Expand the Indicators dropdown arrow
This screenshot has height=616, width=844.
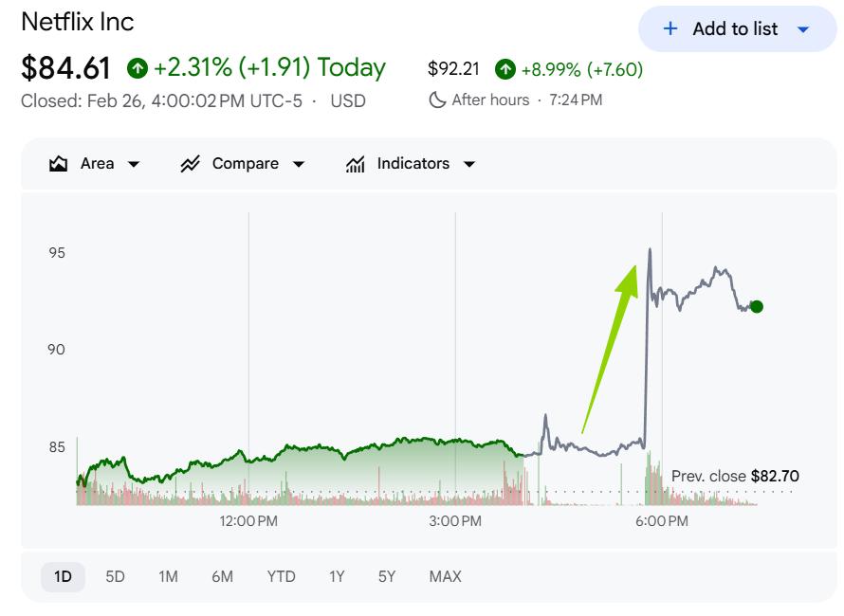click(469, 164)
